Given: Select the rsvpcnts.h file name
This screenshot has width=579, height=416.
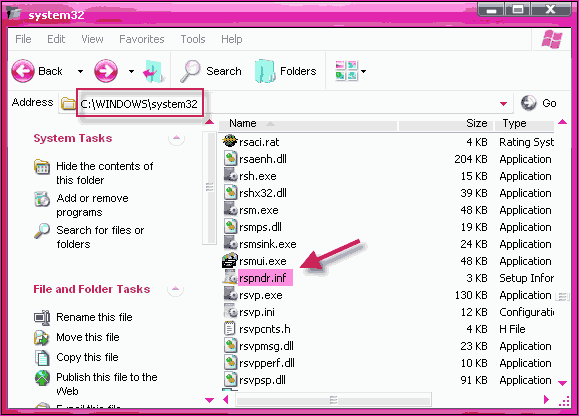Looking at the screenshot, I should [x=265, y=329].
